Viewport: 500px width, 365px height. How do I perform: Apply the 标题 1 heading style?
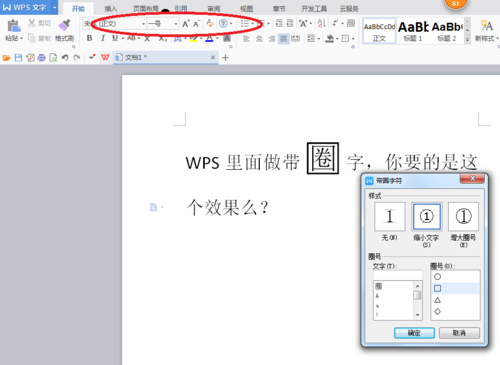click(413, 31)
